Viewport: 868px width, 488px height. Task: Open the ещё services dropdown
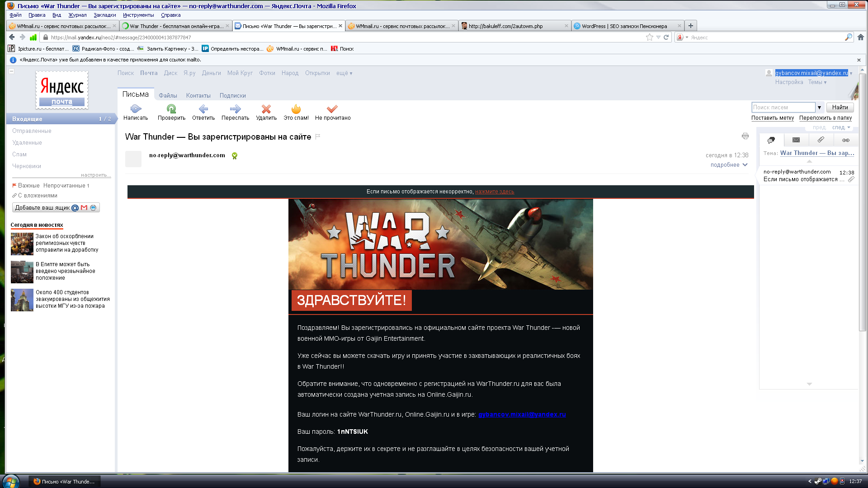[344, 73]
